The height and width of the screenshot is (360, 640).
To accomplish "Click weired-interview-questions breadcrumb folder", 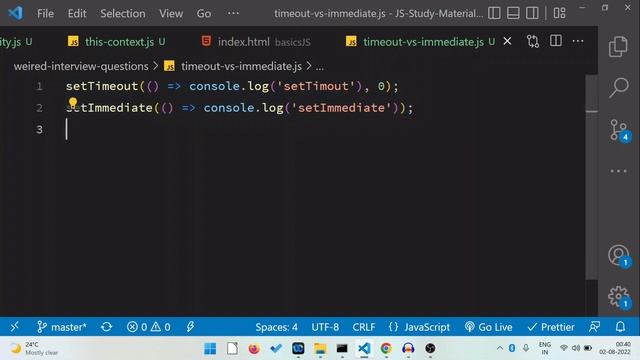I will pos(81,66).
